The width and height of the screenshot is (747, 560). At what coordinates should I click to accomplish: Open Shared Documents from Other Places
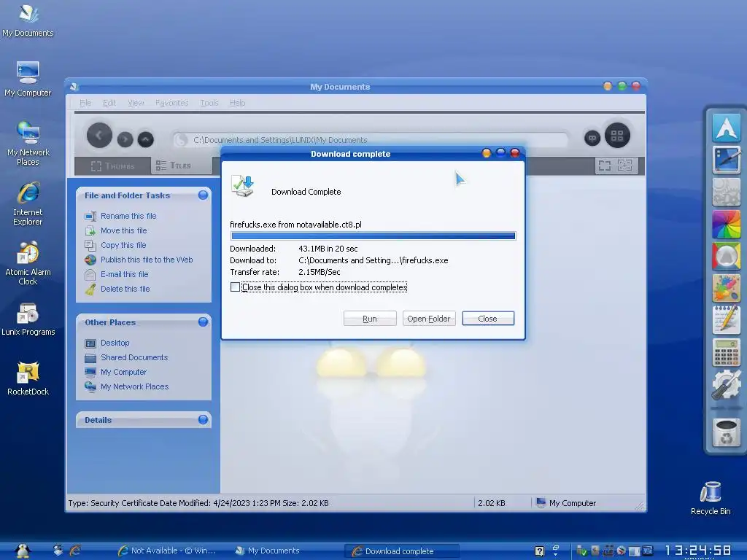pos(134,357)
